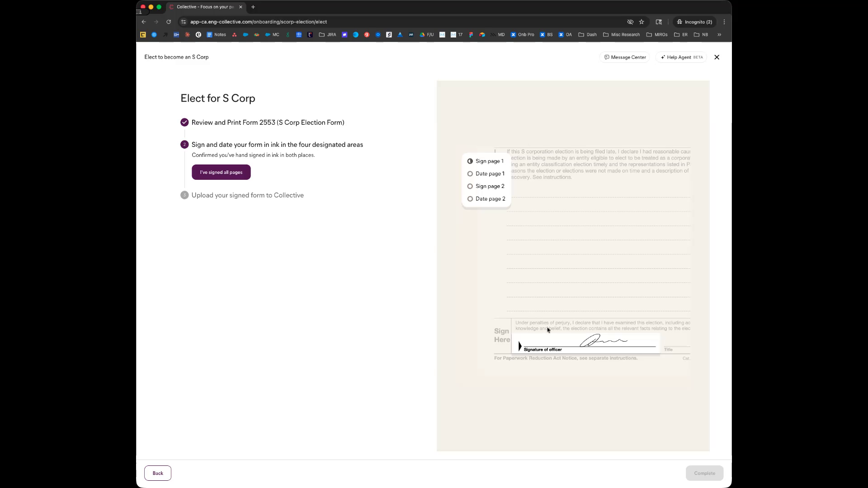Reload the current browser page
Image resolution: width=868 pixels, height=488 pixels.
169,22
